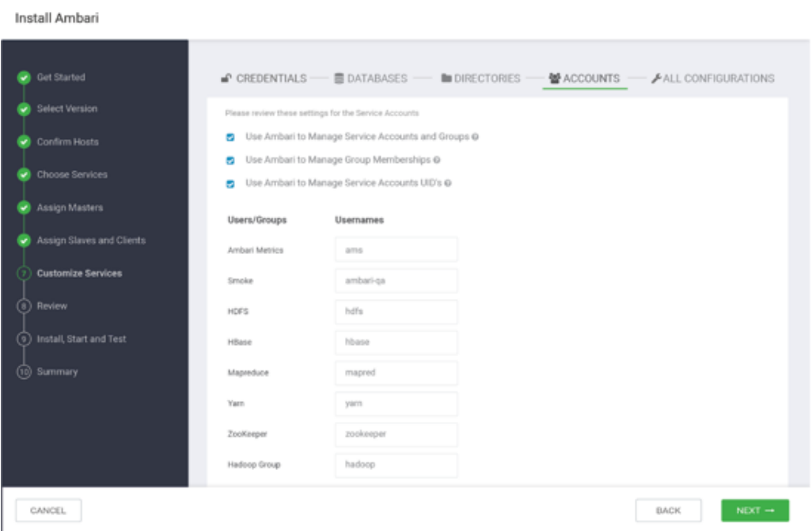Click the Assign Masters green checkmark icon
Image resolution: width=812 pixels, height=531 pixels.
(x=24, y=208)
